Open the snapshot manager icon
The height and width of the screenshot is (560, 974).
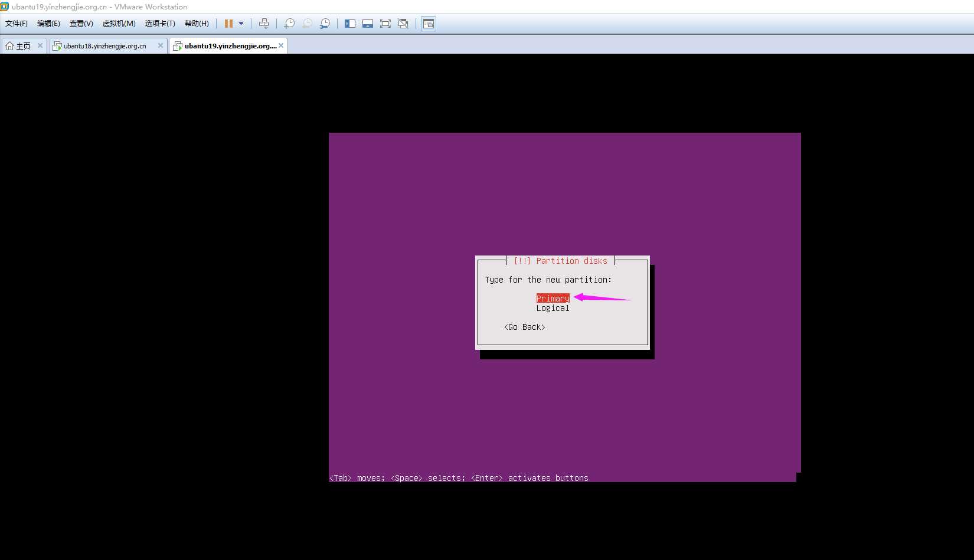coord(325,24)
